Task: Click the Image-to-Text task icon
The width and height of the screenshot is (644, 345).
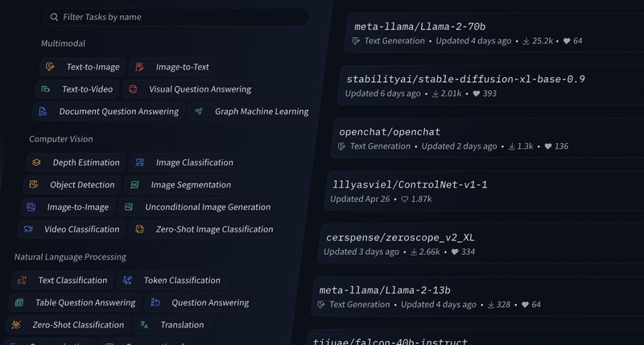Action: coord(140,67)
